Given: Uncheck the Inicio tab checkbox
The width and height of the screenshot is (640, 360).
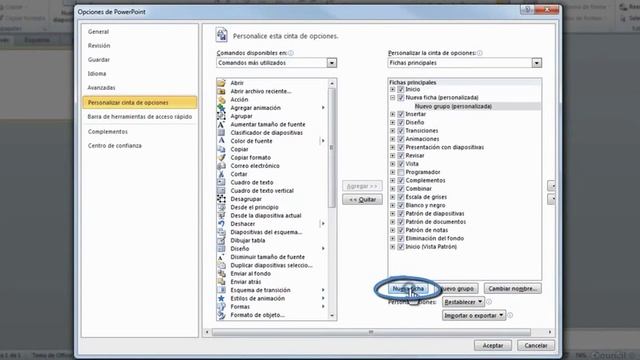Looking at the screenshot, I should [x=401, y=89].
